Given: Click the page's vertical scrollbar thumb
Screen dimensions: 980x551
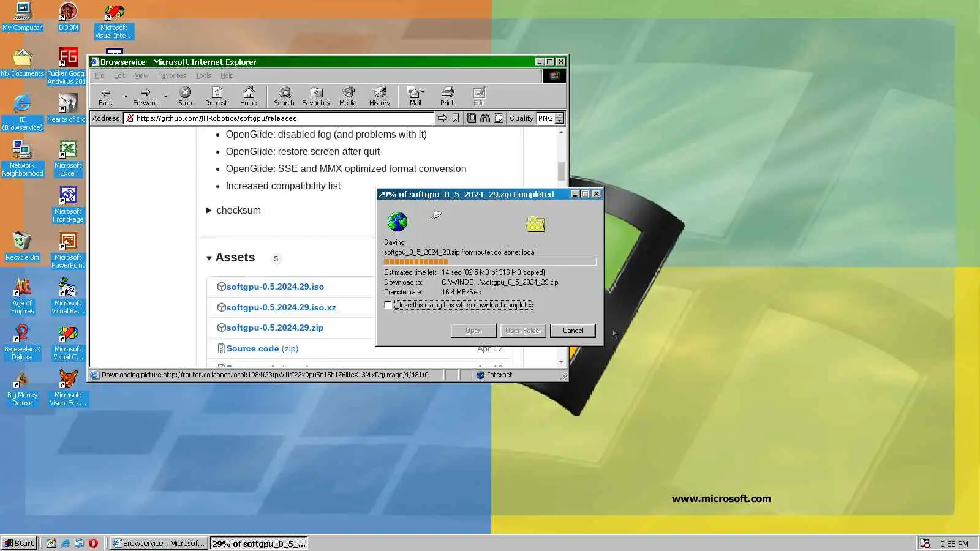Looking at the screenshot, I should click(561, 171).
